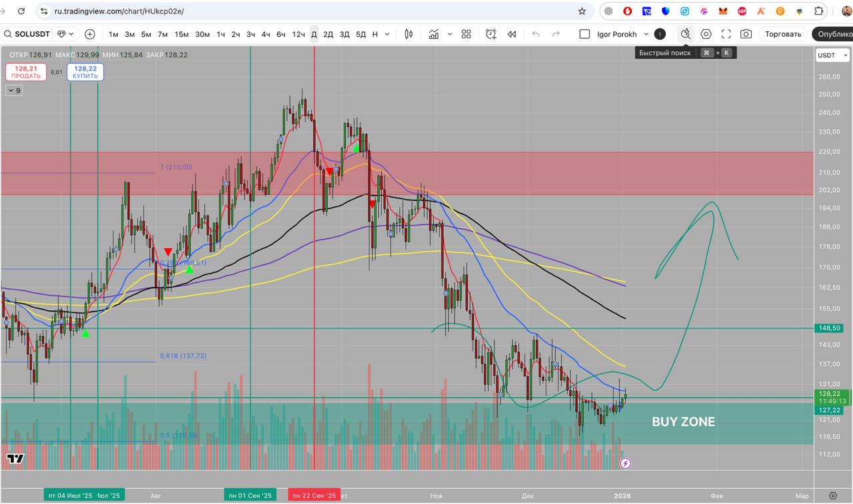Click the quick search lightning icon

[x=685, y=34]
